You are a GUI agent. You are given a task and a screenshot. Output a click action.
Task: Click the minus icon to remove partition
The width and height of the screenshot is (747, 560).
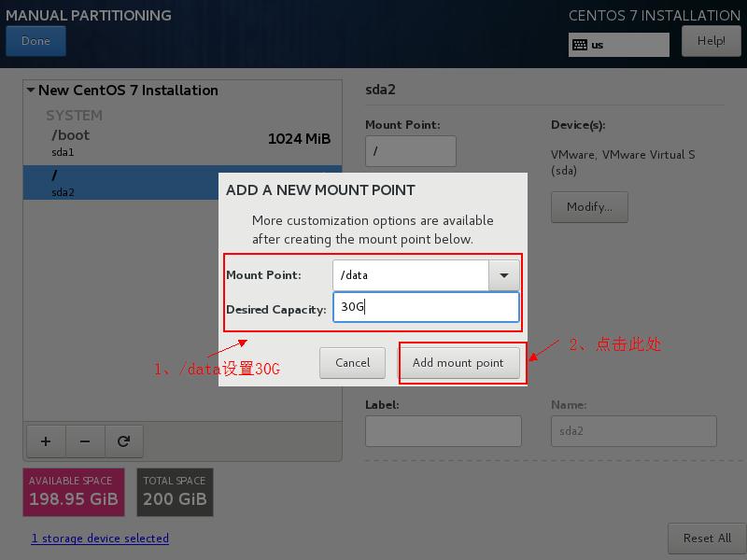pyautogui.click(x=84, y=441)
